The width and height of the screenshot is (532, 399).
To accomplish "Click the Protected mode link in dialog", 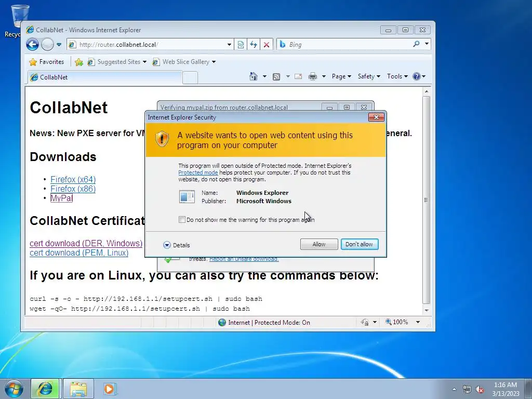I will tap(198, 172).
